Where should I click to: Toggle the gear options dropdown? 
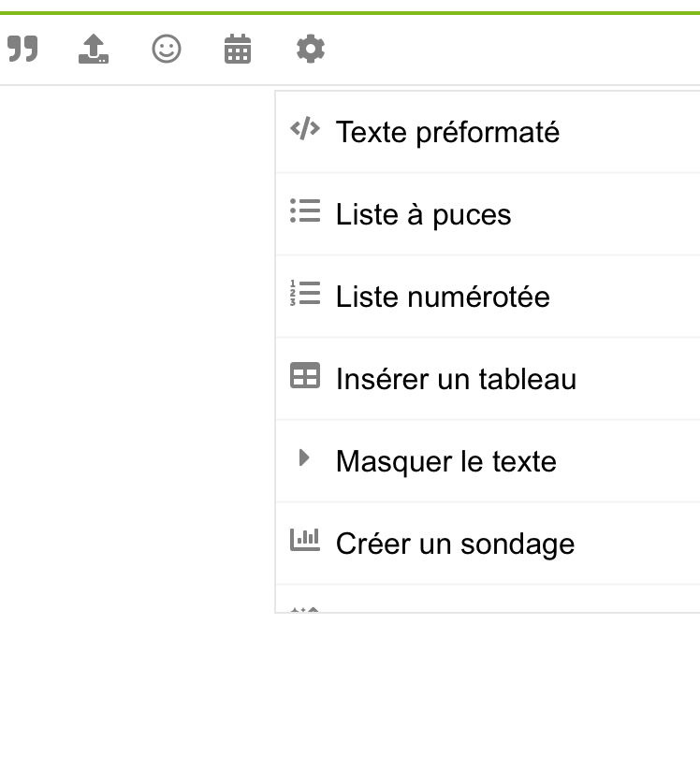[x=311, y=49]
